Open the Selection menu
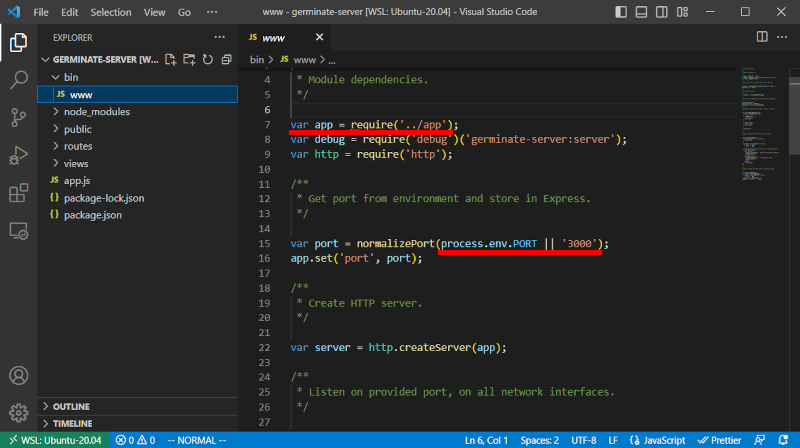Image resolution: width=800 pixels, height=448 pixels. [111, 12]
